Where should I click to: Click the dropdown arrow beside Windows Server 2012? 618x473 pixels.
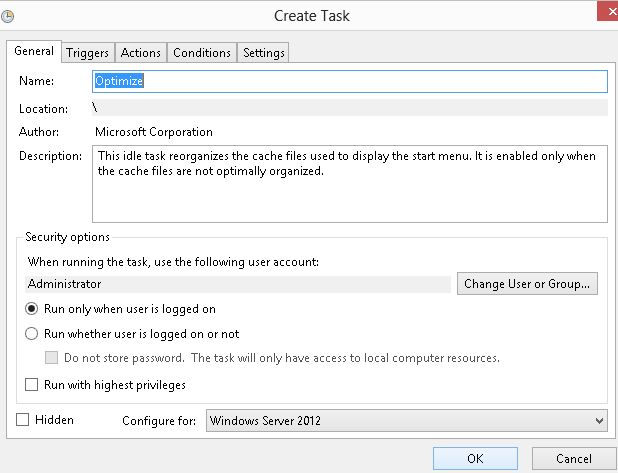coord(598,421)
